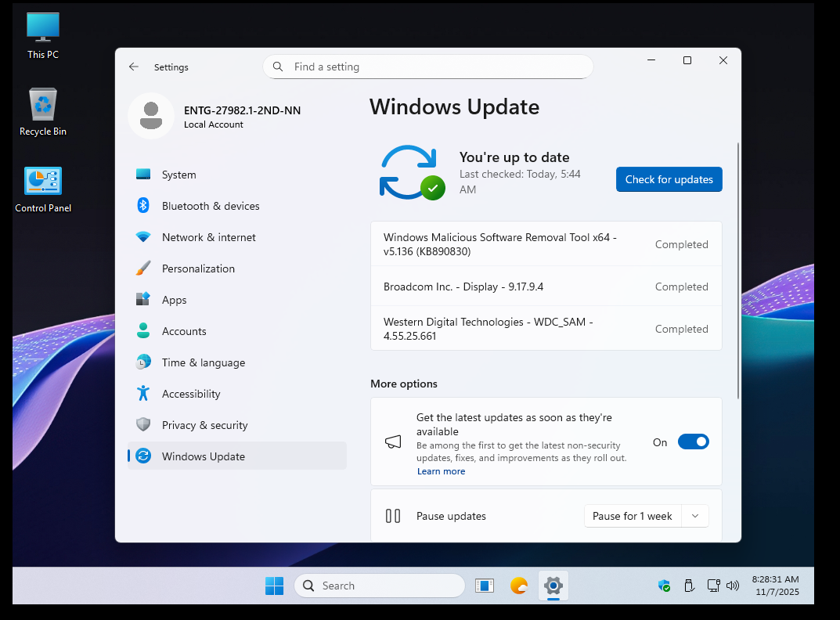The width and height of the screenshot is (840, 620).
Task: Click Completed status for Broadcom update
Action: point(681,287)
